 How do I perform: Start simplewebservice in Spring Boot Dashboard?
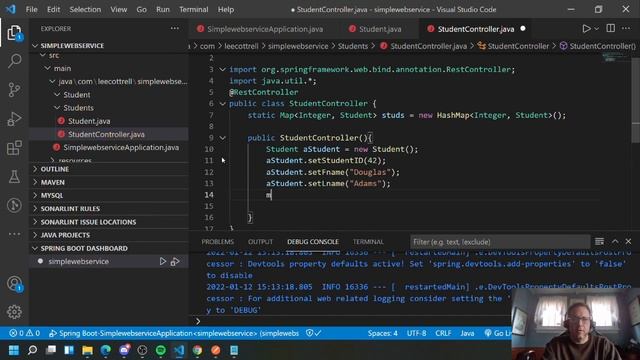tap(162, 261)
